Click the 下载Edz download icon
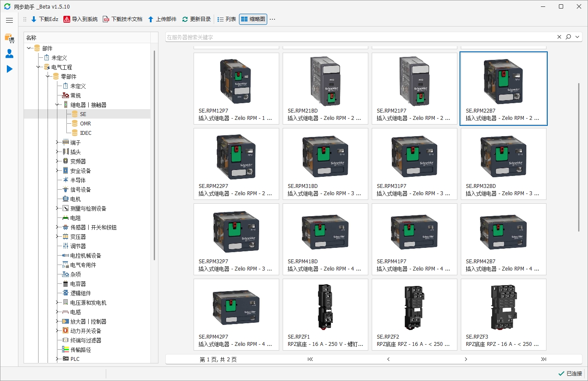Screen dimensions: 588x381 pos(34,19)
